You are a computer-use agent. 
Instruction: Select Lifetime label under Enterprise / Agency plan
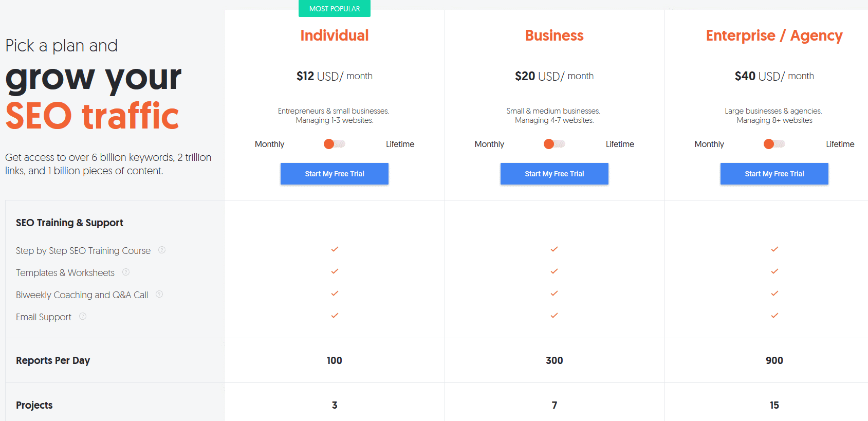point(840,144)
